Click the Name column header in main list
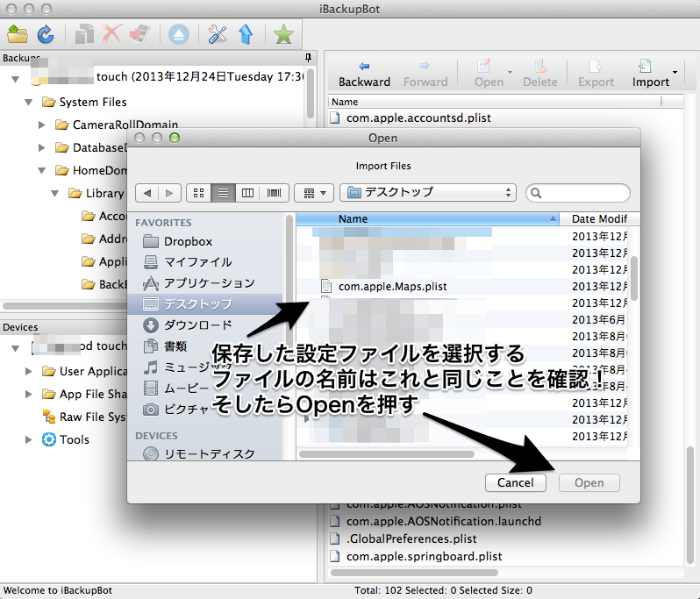The height and width of the screenshot is (599, 700). pos(495,102)
